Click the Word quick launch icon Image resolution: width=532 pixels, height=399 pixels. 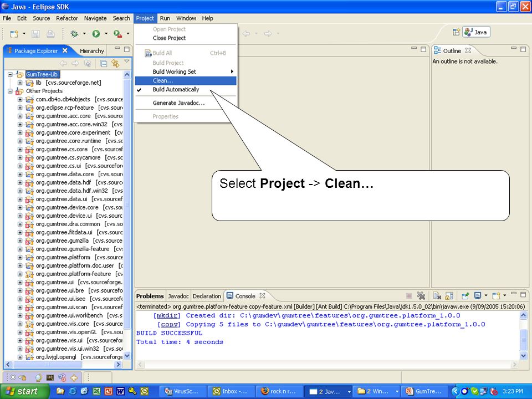pyautogui.click(x=120, y=391)
